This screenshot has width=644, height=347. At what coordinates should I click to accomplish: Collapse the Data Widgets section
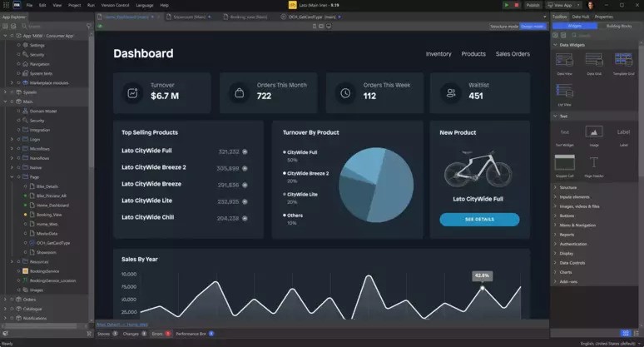554,45
